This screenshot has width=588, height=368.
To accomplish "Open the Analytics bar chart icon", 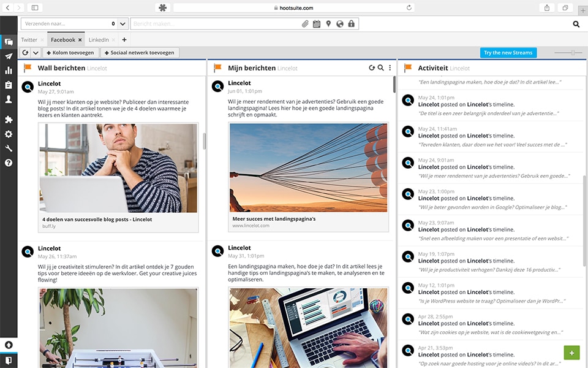I will [x=9, y=71].
